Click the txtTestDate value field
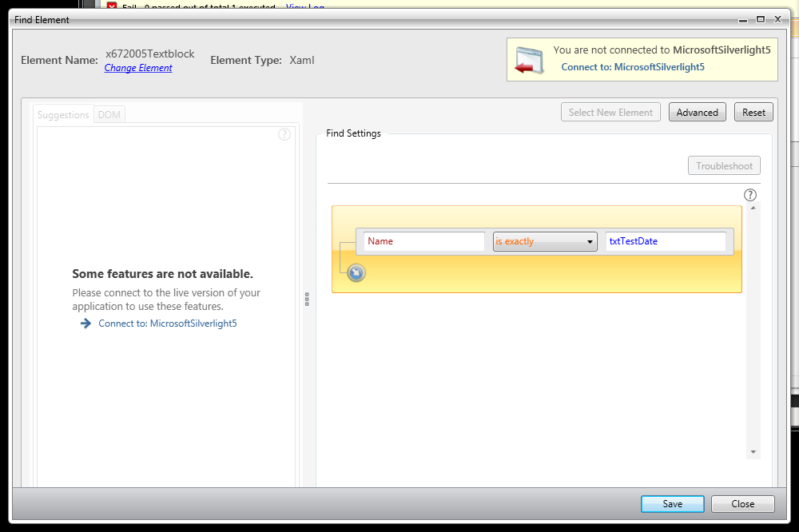This screenshot has width=799, height=532. [665, 241]
